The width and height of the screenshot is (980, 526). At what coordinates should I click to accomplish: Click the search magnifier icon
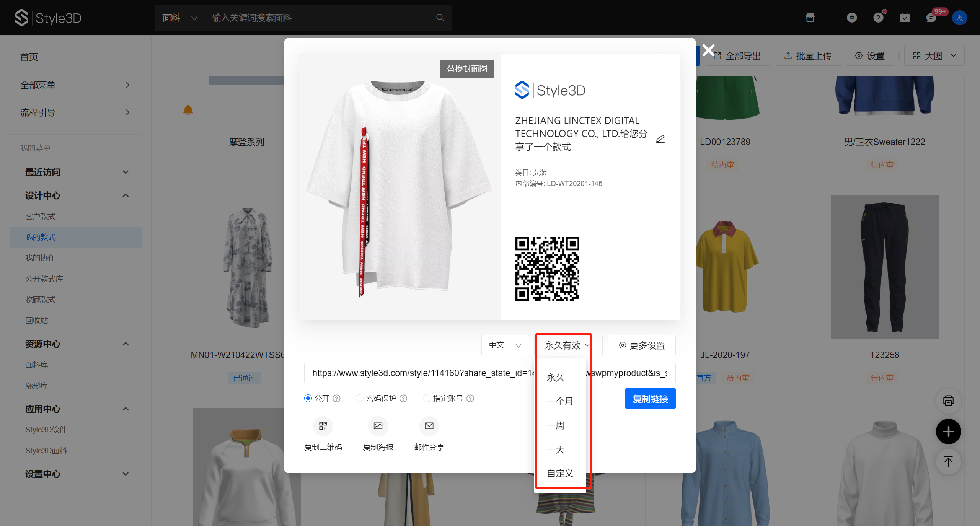(440, 18)
